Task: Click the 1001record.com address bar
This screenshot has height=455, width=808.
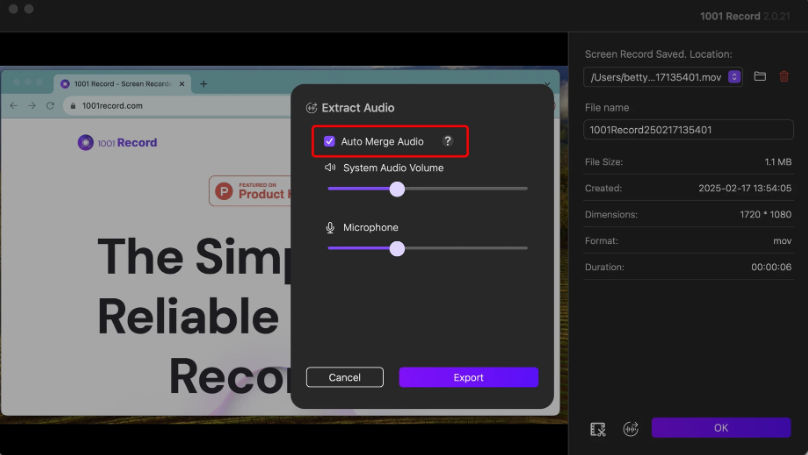Action: [110, 106]
